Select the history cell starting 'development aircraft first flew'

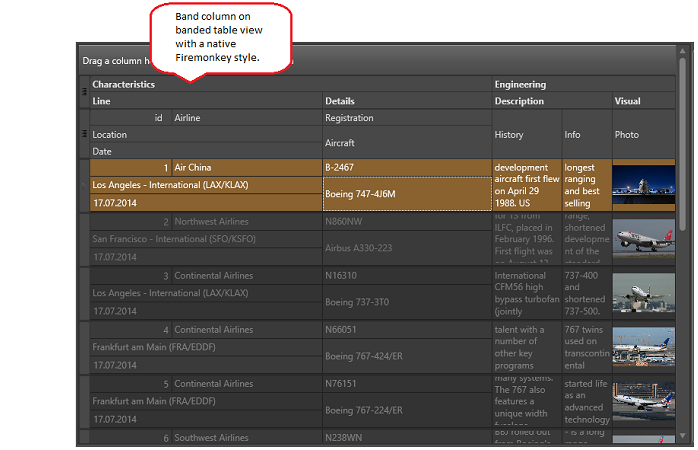[527, 185]
